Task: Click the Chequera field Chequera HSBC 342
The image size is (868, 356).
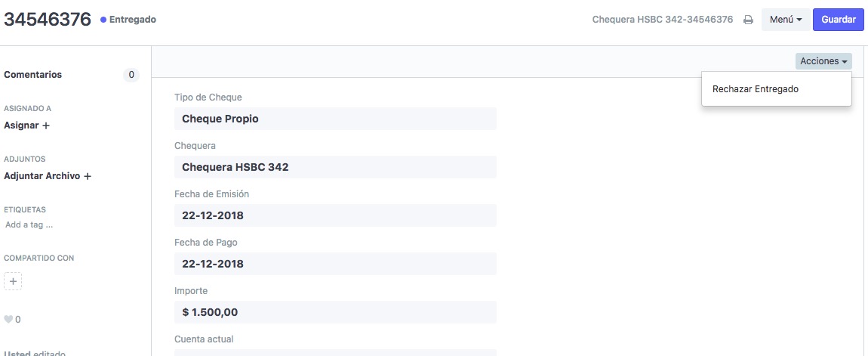Action: pyautogui.click(x=335, y=167)
